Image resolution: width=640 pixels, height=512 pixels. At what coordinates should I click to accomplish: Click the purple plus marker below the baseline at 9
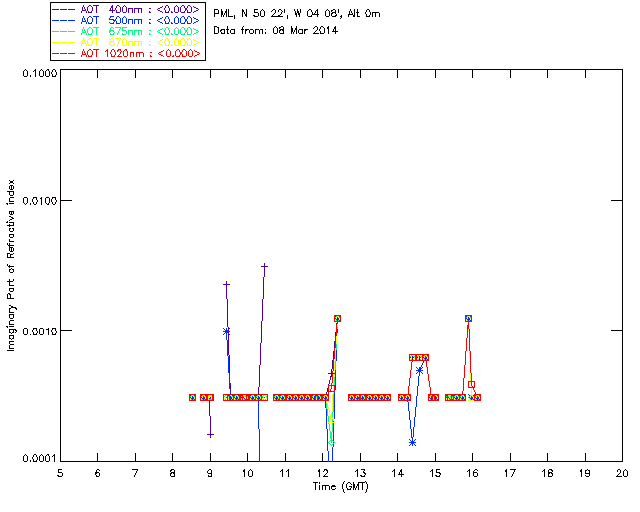(210, 435)
